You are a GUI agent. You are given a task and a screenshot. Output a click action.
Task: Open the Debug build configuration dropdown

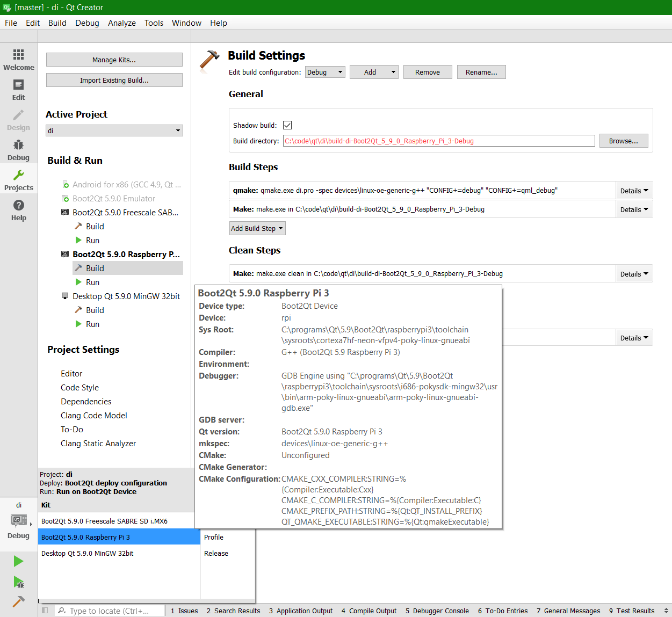(325, 72)
